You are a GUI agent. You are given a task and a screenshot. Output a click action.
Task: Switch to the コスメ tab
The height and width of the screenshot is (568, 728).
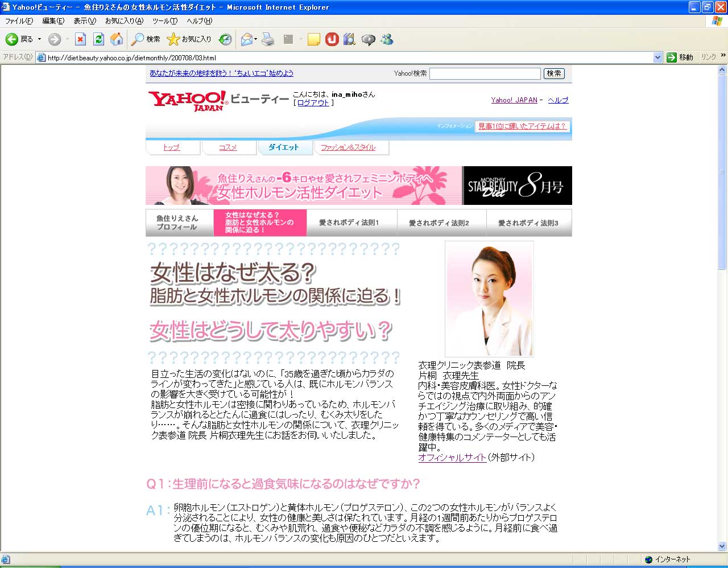tap(227, 147)
